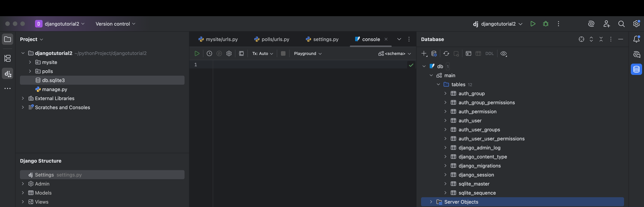Select db.sqlite3 in project tree
Screen dimensions: 644x207
(x=102, y=80)
